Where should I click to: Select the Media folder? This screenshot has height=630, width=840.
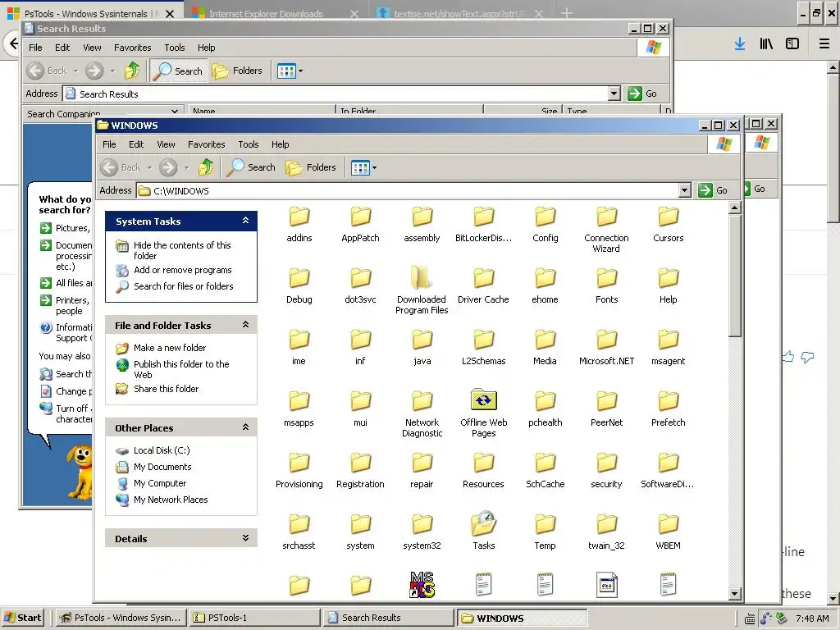[x=545, y=348]
